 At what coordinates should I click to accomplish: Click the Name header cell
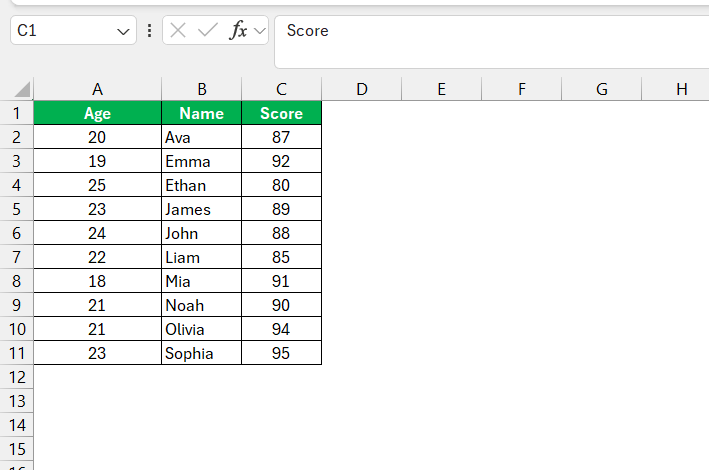(x=202, y=113)
